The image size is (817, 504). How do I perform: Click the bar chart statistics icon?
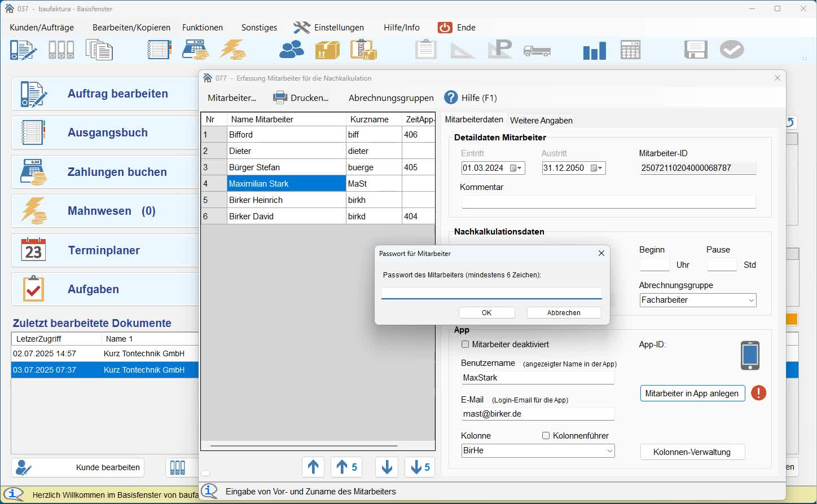[x=594, y=51]
